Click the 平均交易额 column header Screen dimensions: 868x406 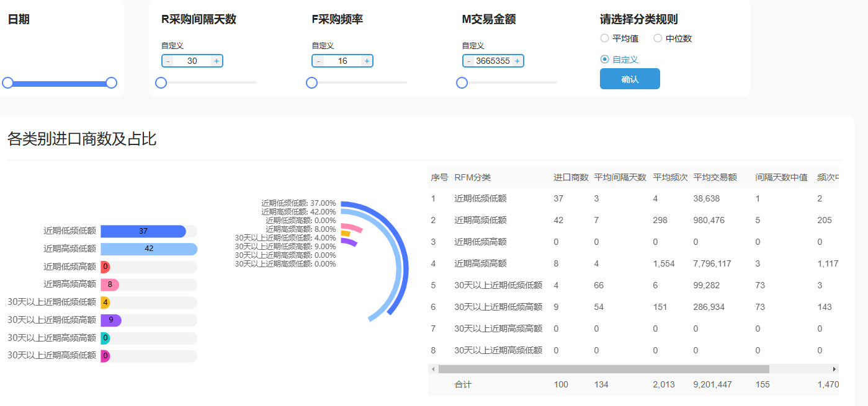(x=715, y=177)
